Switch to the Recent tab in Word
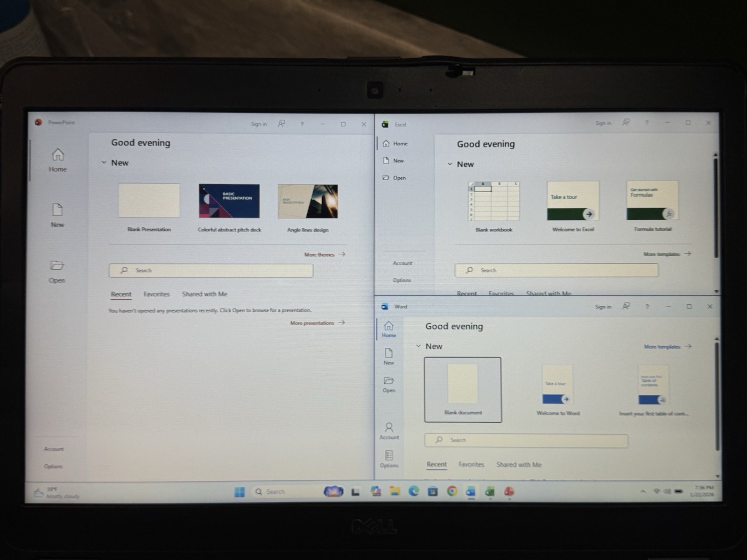This screenshot has height=560, width=747. (437, 464)
